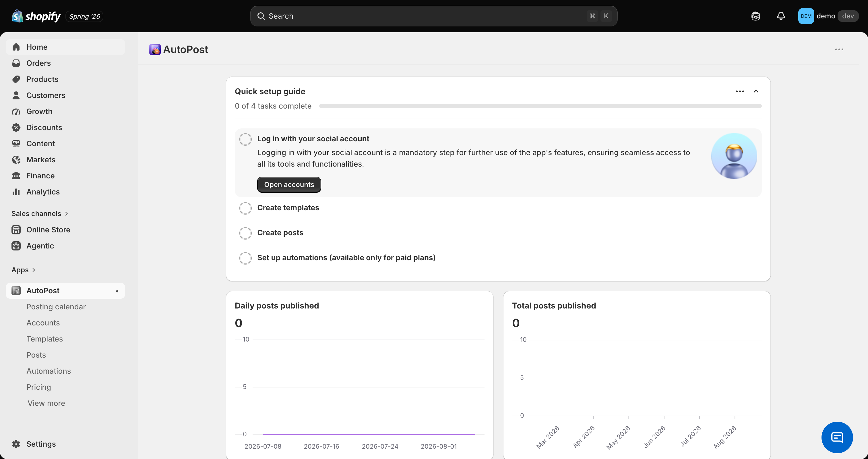Click View more in sidebar
The height and width of the screenshot is (459, 868).
(46, 403)
